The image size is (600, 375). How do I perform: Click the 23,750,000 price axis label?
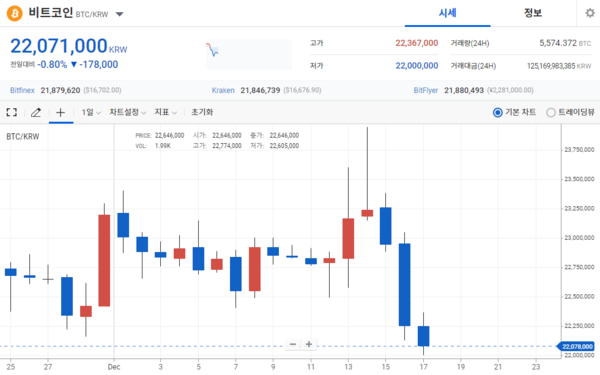(579, 150)
